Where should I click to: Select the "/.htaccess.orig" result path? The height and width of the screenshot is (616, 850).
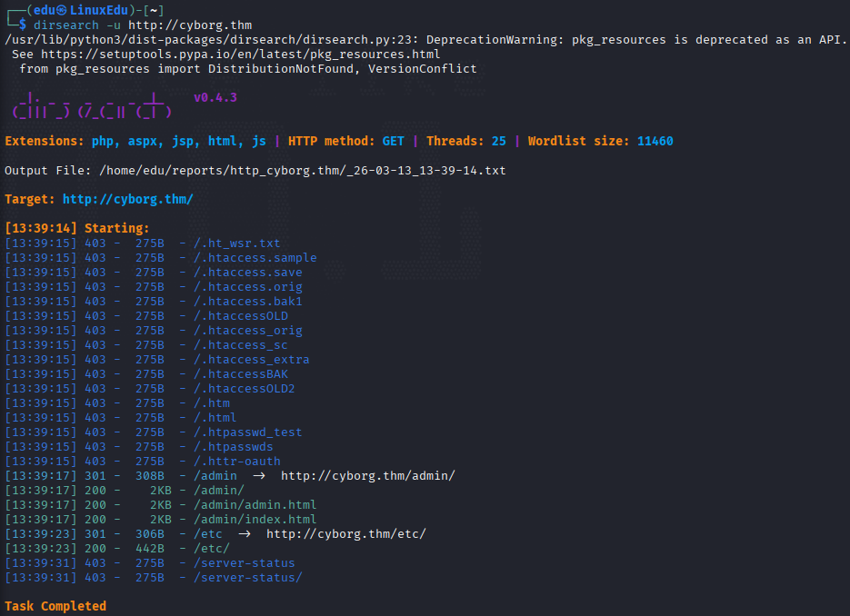248,287
